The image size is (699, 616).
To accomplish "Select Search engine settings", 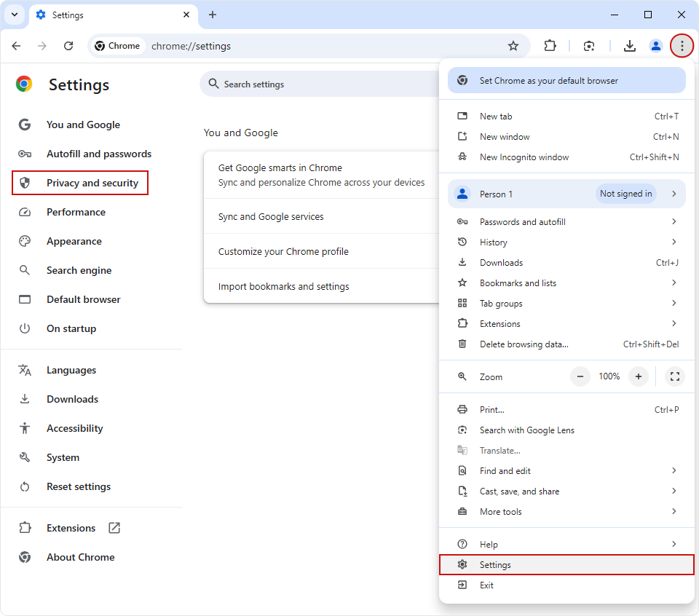I will point(79,271).
